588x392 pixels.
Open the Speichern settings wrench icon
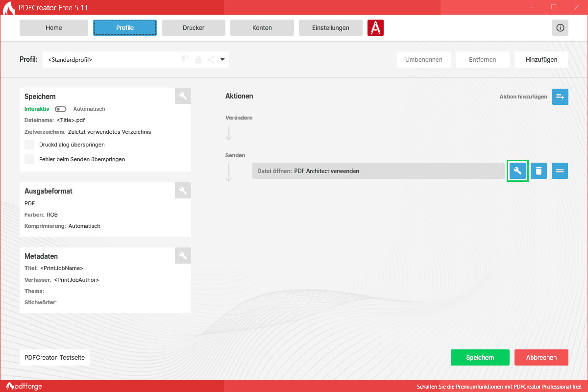[x=183, y=96]
